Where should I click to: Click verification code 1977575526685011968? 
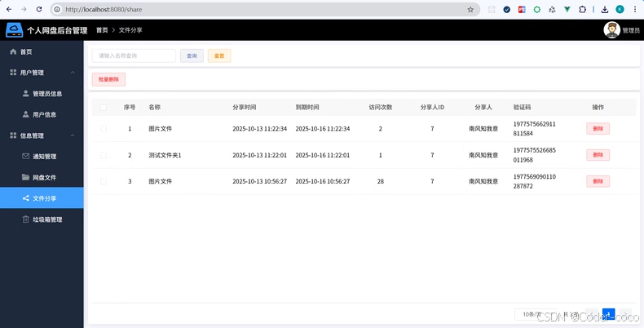534,155
